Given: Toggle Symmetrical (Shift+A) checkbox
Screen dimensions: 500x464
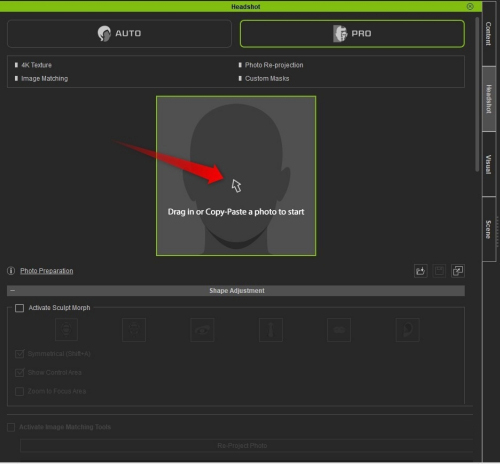Looking at the screenshot, I should point(20,354).
